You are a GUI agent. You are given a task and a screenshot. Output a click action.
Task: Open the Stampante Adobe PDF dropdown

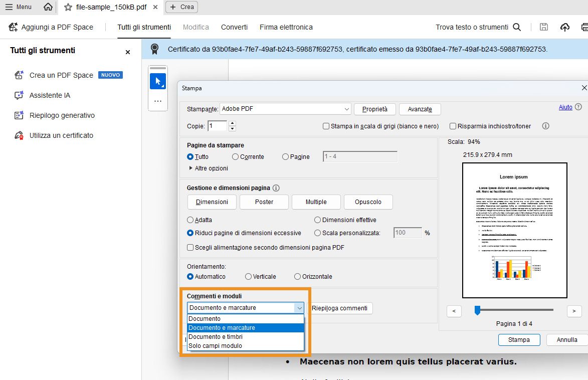pos(285,109)
